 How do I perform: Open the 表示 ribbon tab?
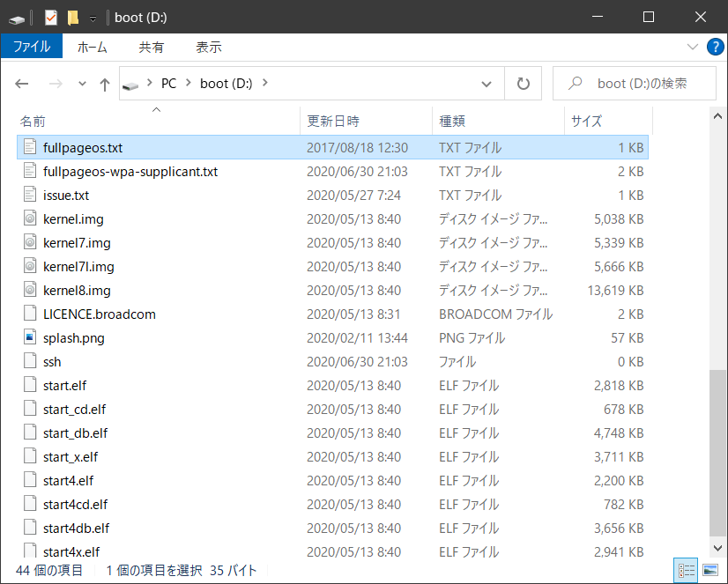click(x=208, y=47)
